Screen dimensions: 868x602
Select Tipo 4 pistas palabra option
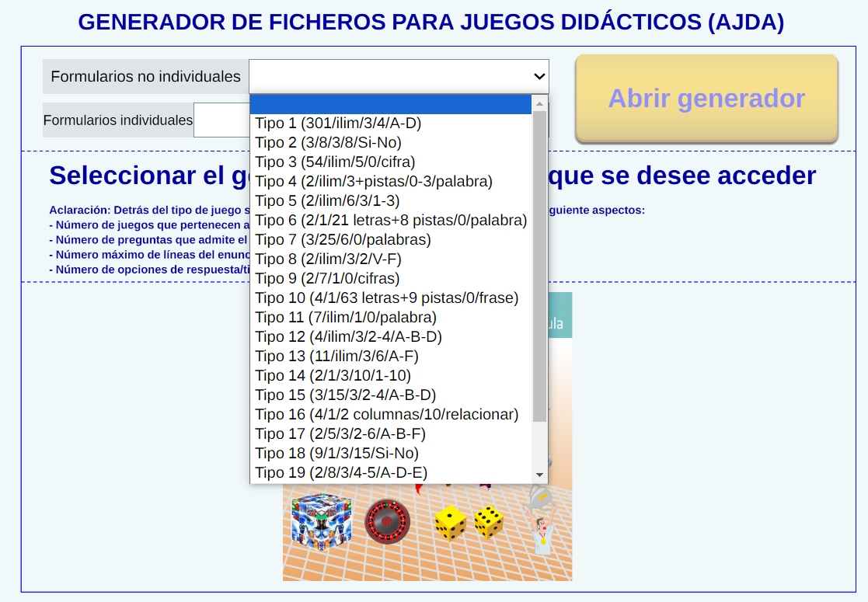374,181
